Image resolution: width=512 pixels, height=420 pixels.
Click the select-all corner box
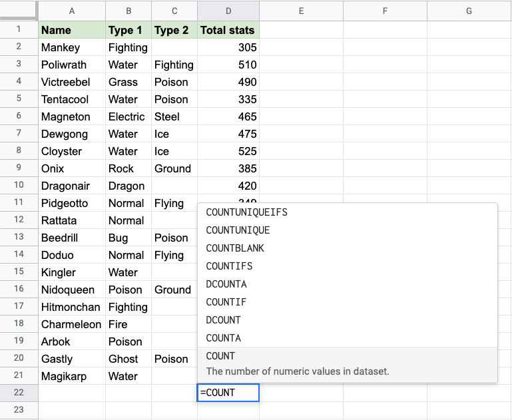pyautogui.click(x=19, y=11)
